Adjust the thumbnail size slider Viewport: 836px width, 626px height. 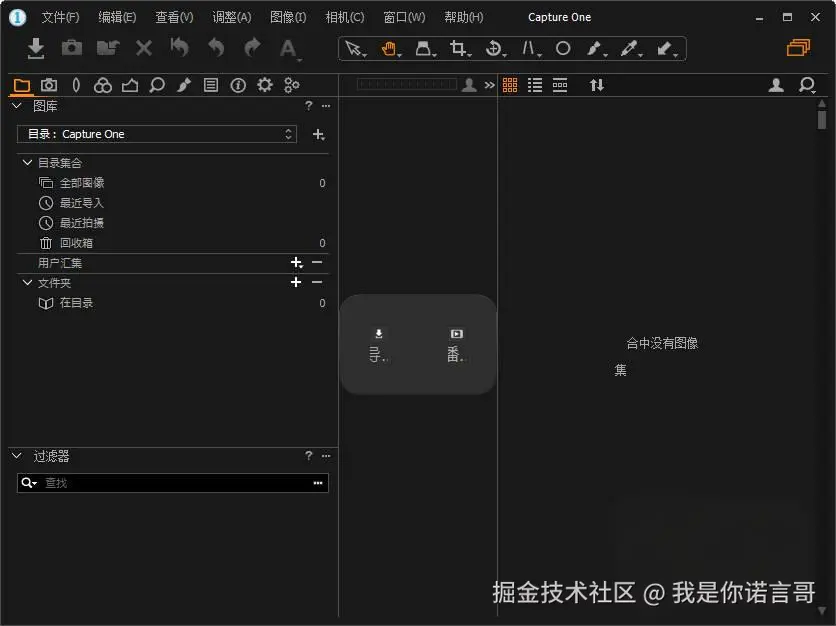tap(407, 85)
